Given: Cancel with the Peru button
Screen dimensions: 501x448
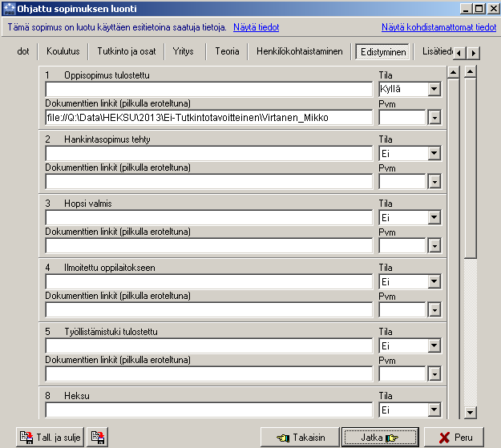Looking at the screenshot, I should (454, 437).
